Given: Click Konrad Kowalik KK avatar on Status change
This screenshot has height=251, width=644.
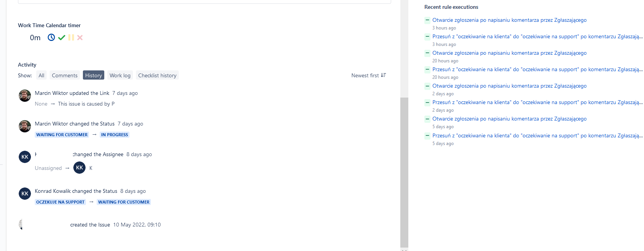Looking at the screenshot, I should point(25,194).
